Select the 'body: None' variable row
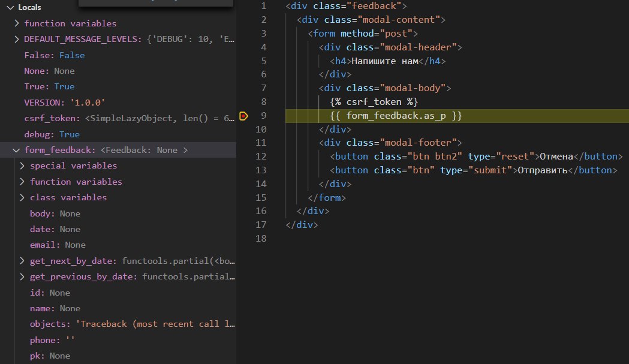Screen dimensions: 629x364 coord(118,213)
